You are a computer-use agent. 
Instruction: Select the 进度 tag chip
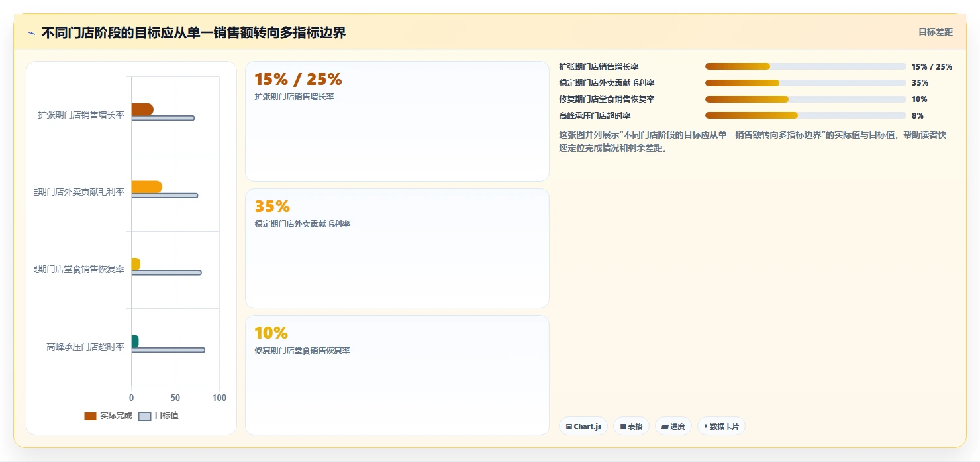pyautogui.click(x=673, y=426)
